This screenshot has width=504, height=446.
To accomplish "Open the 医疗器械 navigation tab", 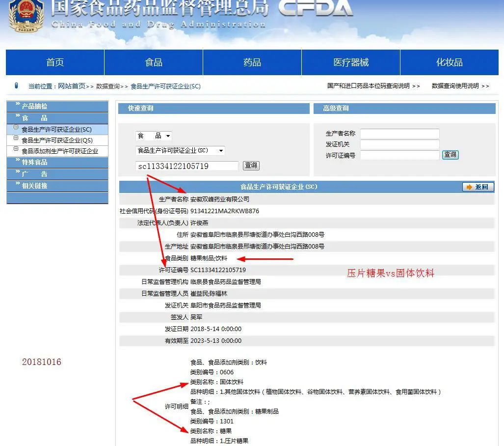I will coord(351,62).
